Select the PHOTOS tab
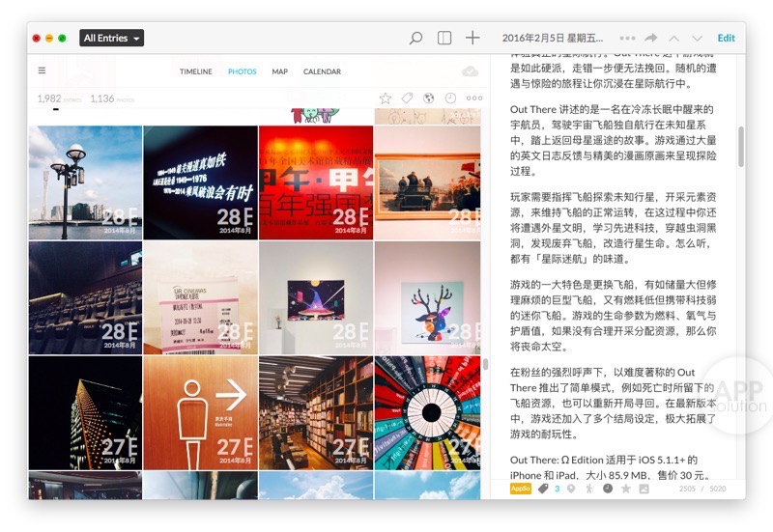Viewport: 773px width, 532px height. [243, 71]
